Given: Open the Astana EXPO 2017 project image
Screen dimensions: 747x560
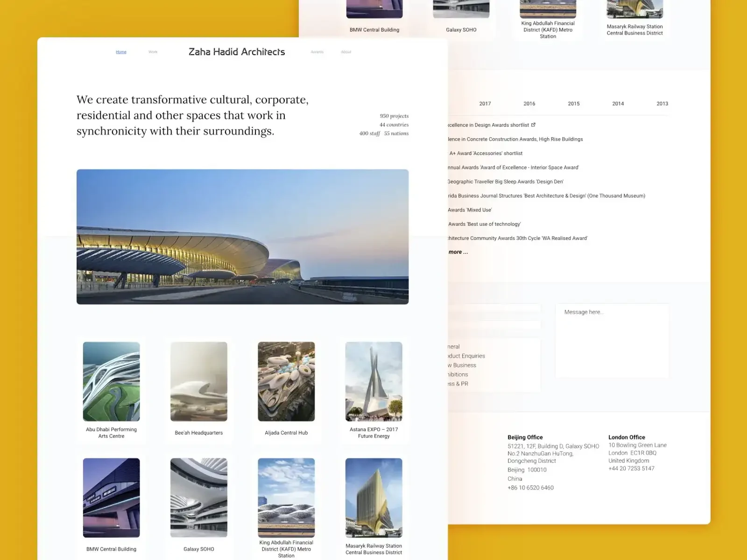Looking at the screenshot, I should point(373,381).
